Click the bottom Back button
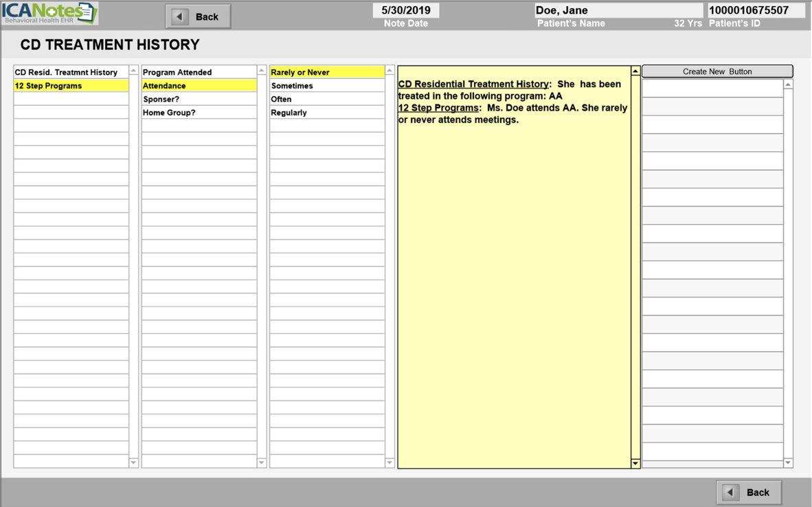 749,492
